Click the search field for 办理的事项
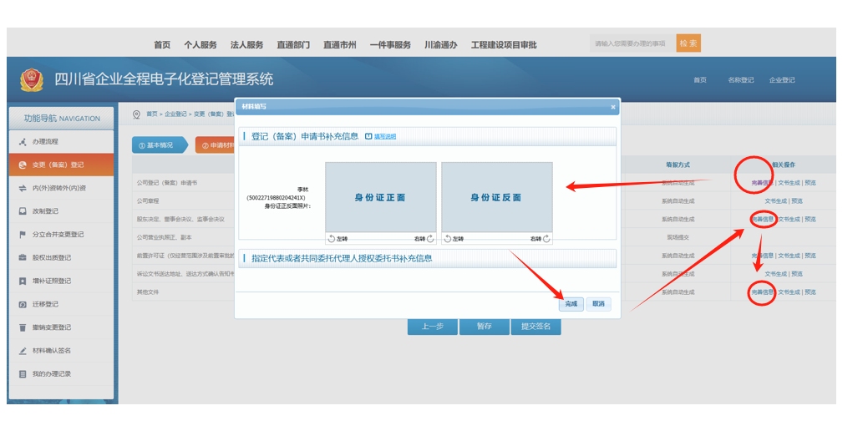This screenshot has height=431, width=868. pos(631,43)
